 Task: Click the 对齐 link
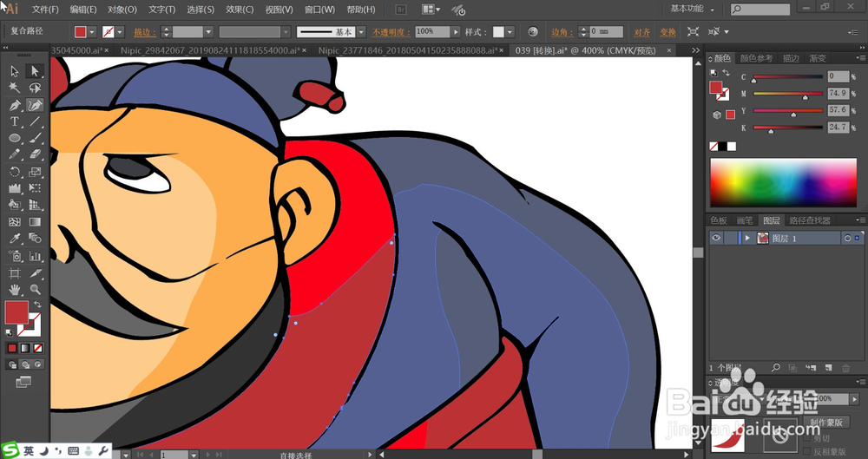642,32
